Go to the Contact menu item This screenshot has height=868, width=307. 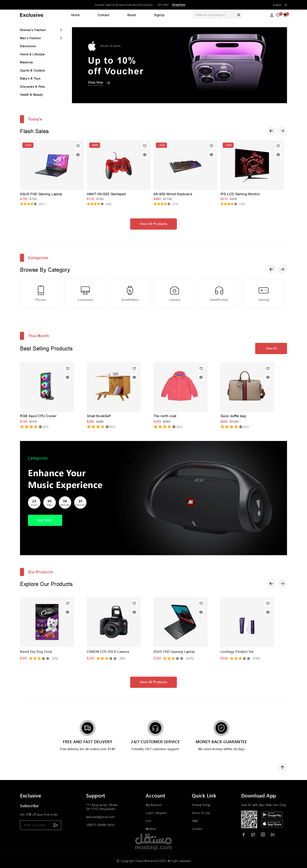(103, 15)
